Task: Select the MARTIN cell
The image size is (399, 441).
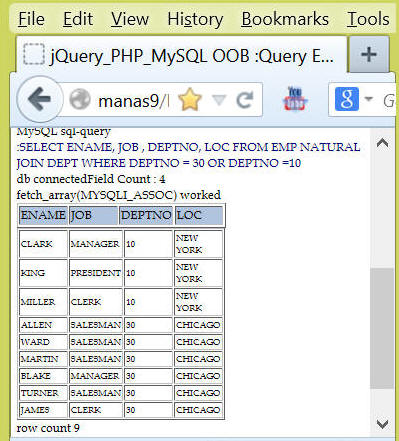Action: (x=43, y=359)
